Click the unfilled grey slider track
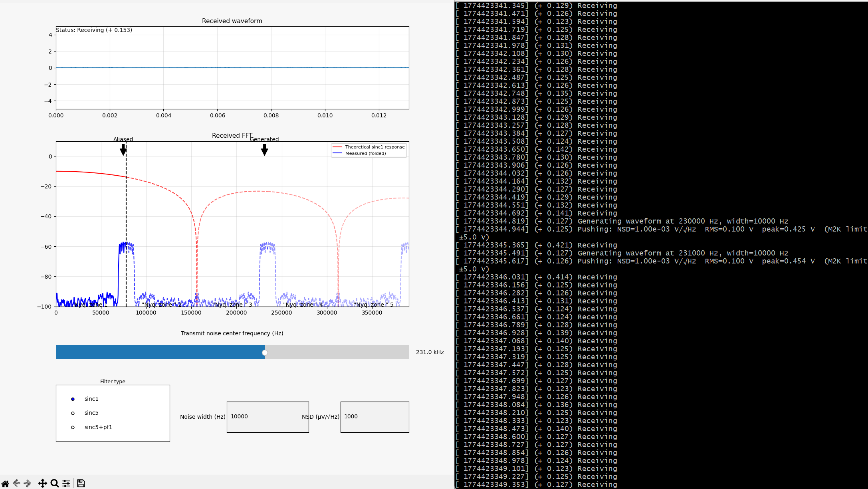 tap(337, 352)
